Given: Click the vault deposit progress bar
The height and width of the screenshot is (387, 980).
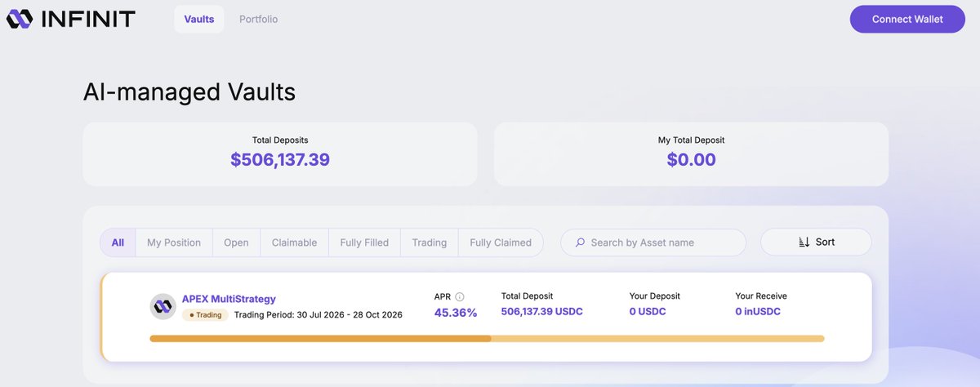Looking at the screenshot, I should [x=487, y=338].
